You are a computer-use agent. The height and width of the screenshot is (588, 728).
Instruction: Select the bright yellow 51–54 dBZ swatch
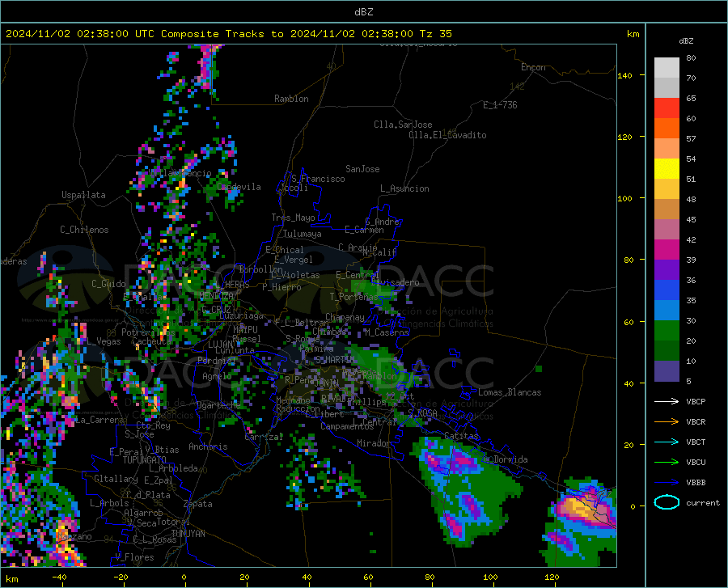(x=667, y=169)
